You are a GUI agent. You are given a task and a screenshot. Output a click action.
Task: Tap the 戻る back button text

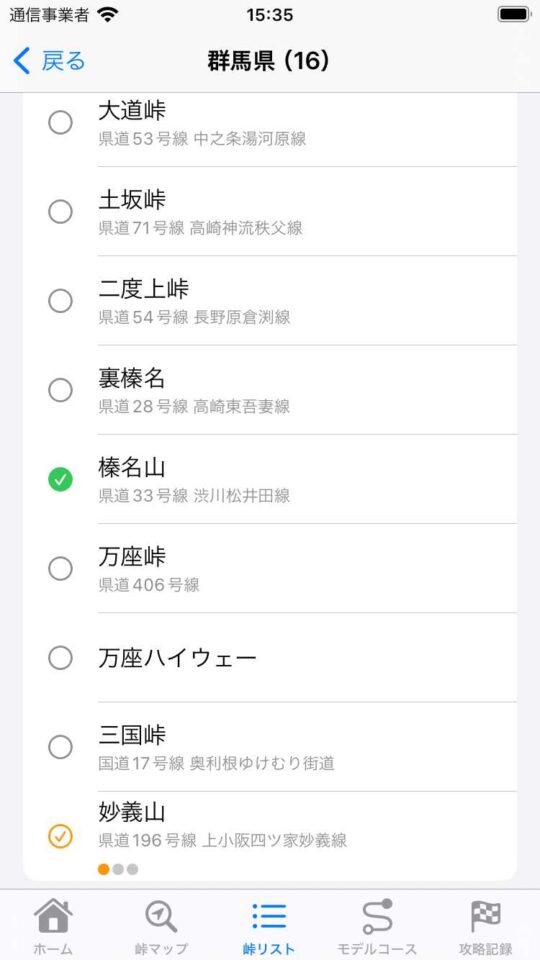[x=63, y=61]
